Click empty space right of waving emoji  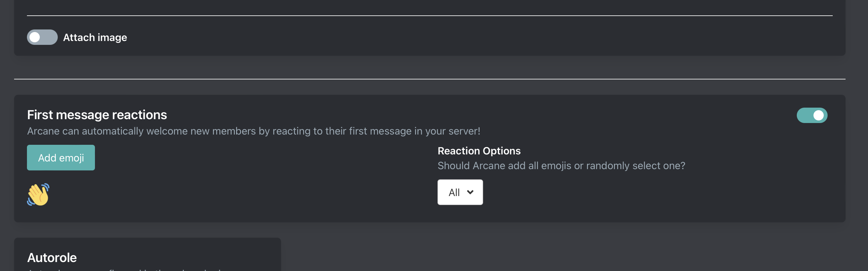click(202, 195)
